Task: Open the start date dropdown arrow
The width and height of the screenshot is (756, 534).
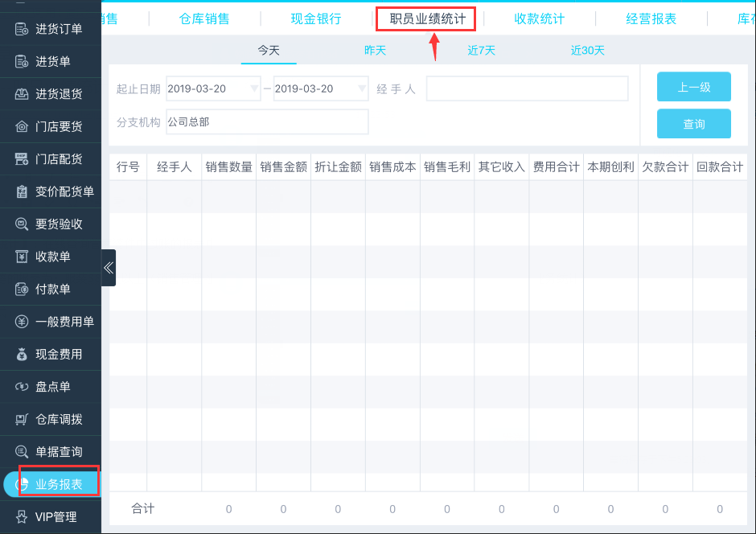Action: point(254,88)
